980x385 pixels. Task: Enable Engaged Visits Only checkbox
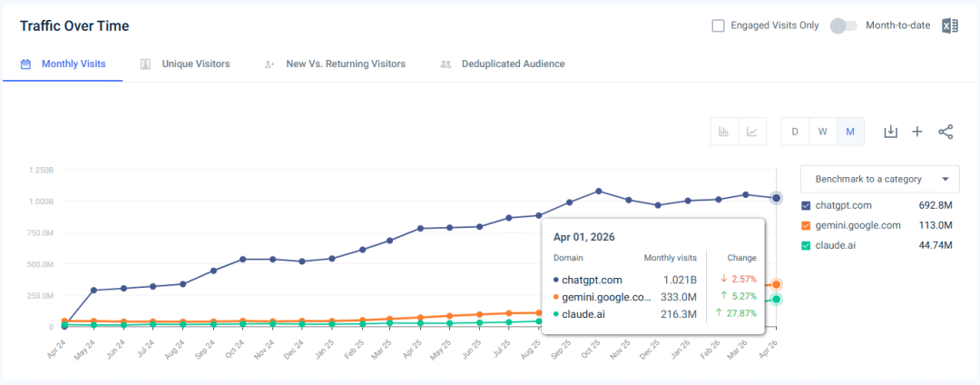(x=718, y=25)
